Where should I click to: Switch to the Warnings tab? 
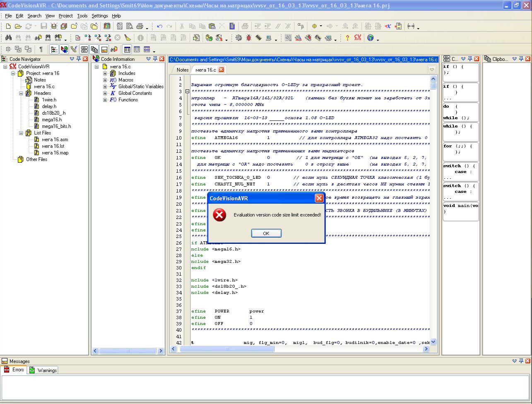(43, 370)
